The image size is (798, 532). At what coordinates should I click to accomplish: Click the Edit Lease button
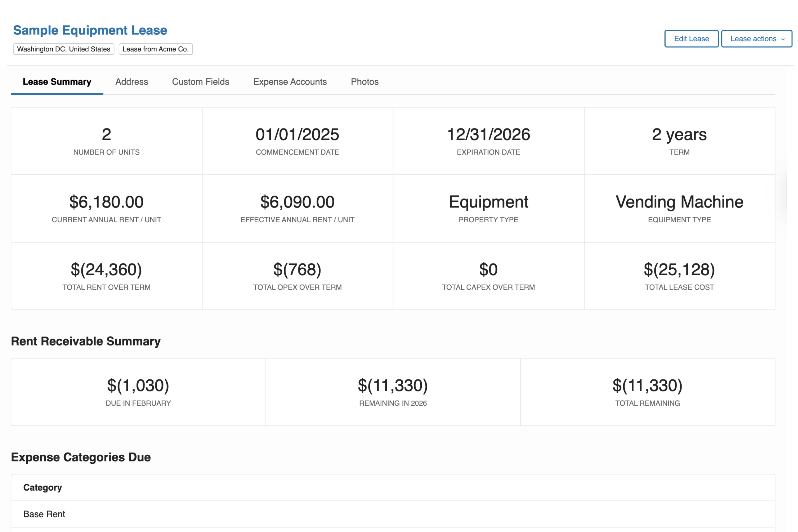click(x=692, y=38)
